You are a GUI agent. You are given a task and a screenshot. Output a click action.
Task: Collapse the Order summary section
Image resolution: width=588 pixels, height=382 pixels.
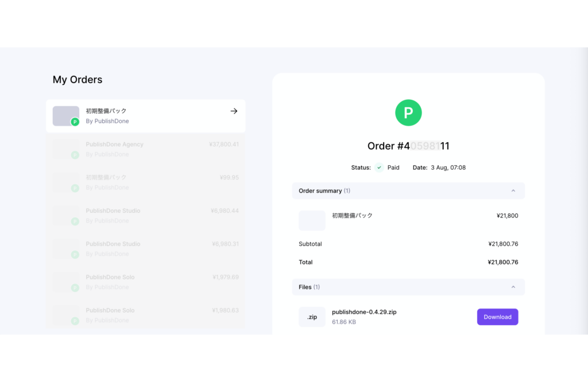pos(408,191)
